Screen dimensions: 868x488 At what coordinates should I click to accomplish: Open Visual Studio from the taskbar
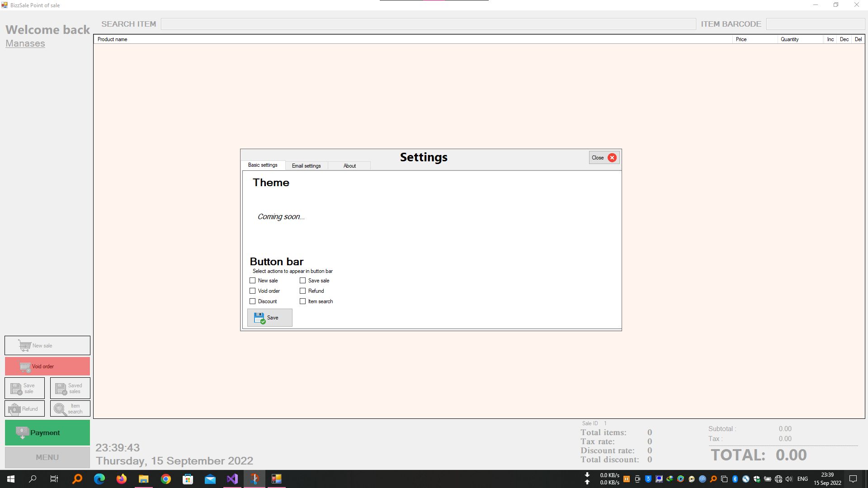[232, 479]
